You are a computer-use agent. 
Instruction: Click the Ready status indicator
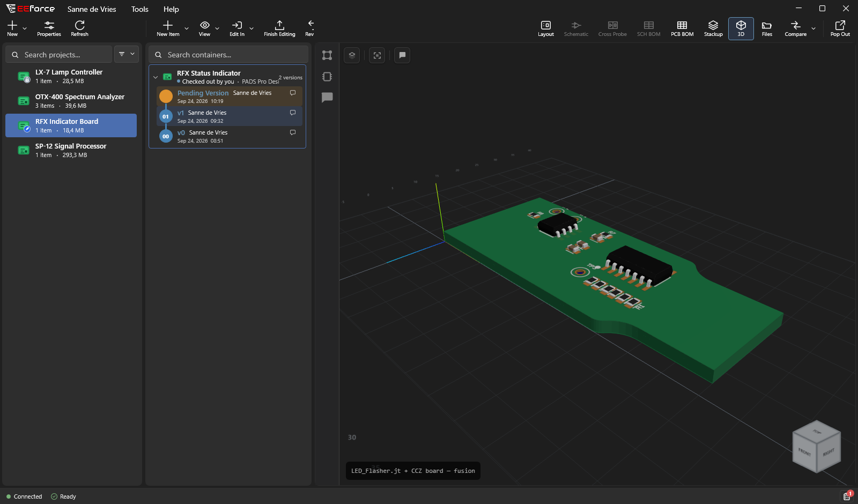tap(63, 496)
